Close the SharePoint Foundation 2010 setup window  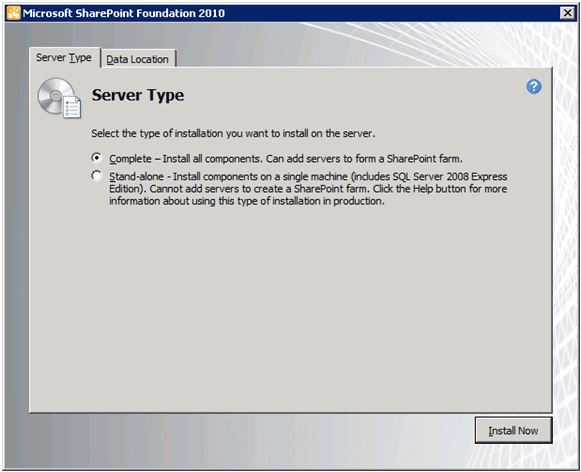(x=567, y=13)
